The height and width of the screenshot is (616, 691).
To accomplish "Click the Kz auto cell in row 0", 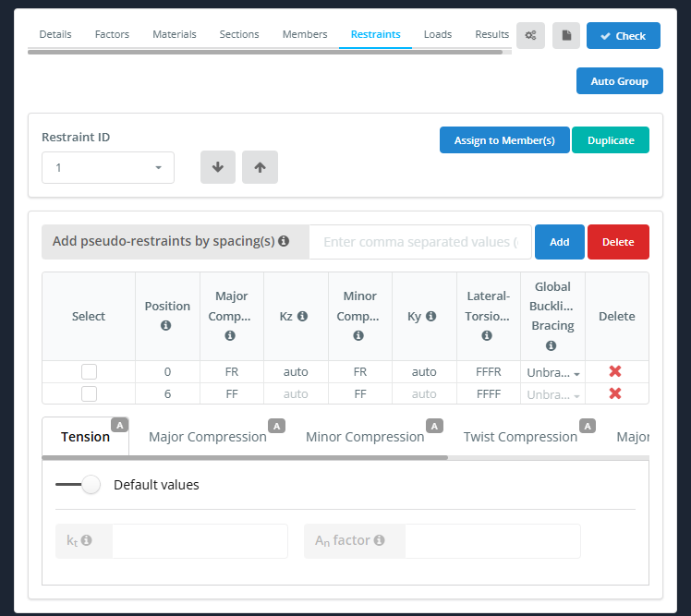I will tap(296, 372).
